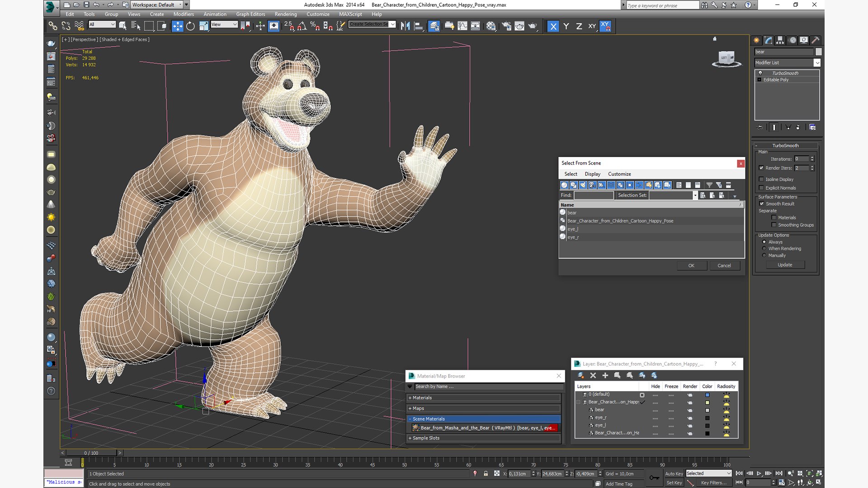Open the Utilities command panel tab

(815, 40)
